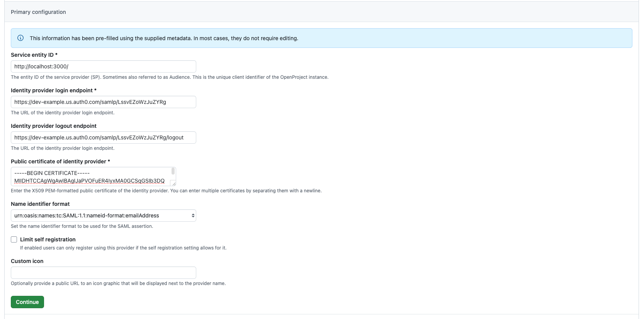Toggle the Limit self registration checkbox
The width and height of the screenshot is (644, 319).
[x=14, y=239]
